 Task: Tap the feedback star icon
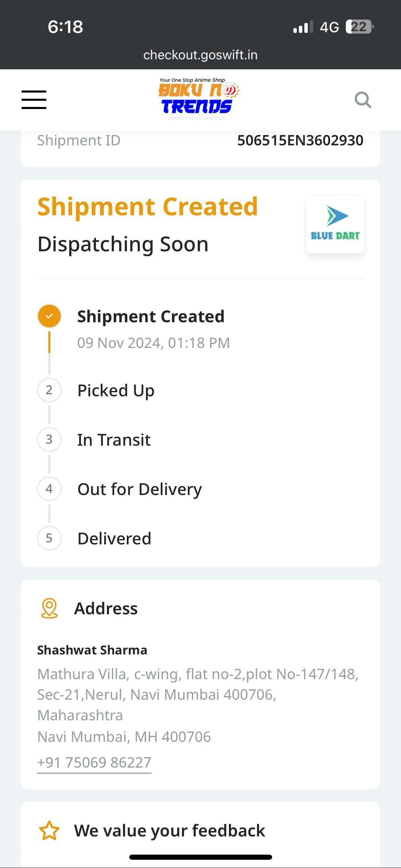(49, 831)
